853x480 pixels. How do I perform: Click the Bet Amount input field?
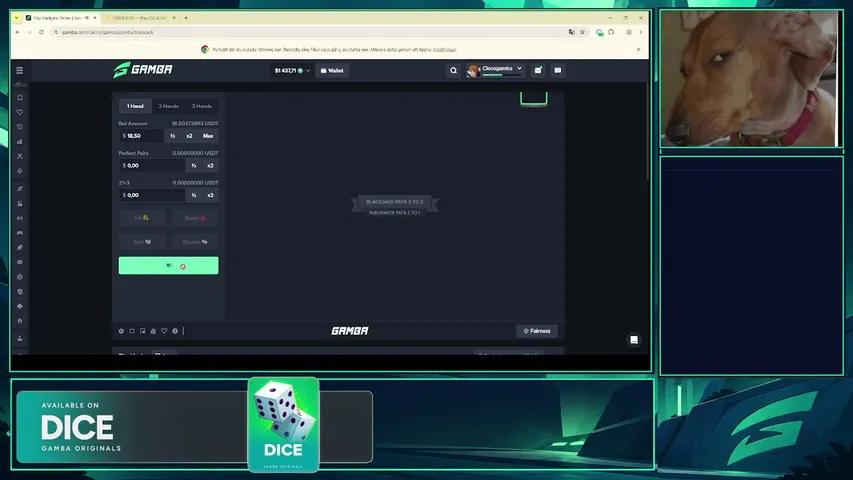pos(141,136)
